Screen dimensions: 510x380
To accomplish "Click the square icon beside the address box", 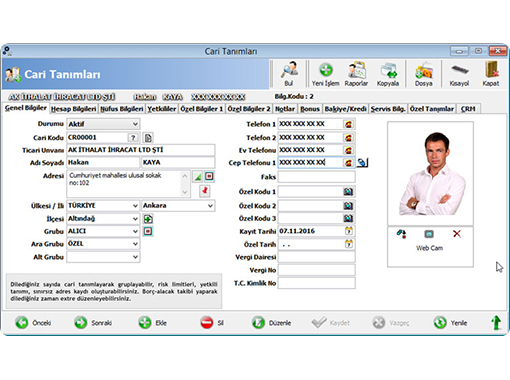I will (209, 176).
